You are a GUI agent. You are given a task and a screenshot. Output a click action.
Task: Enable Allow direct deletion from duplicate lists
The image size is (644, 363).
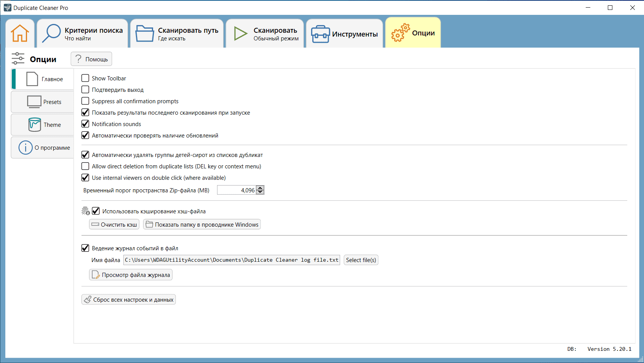point(85,166)
